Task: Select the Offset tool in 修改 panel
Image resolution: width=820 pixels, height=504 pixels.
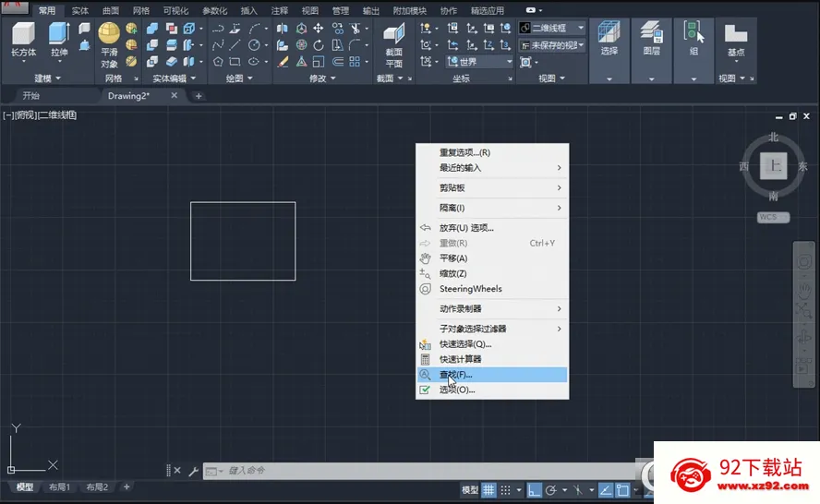Action: coord(338,62)
